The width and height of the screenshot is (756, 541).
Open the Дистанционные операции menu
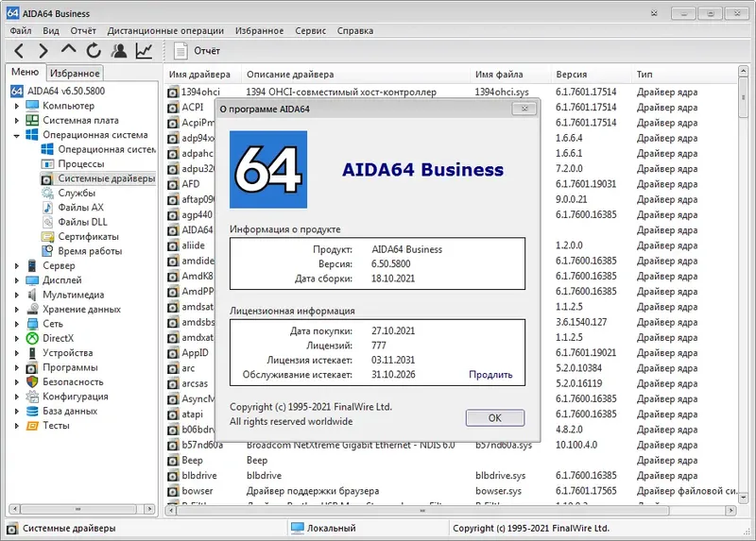pos(165,31)
